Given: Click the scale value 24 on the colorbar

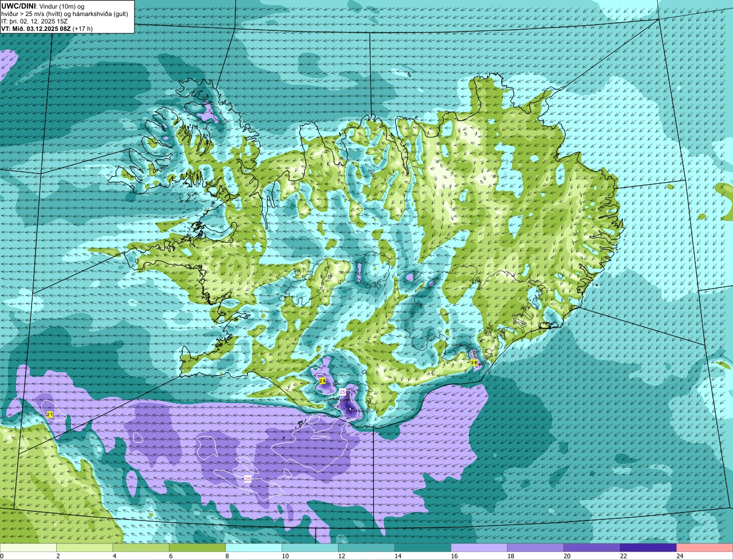Looking at the screenshot, I should point(680,556).
